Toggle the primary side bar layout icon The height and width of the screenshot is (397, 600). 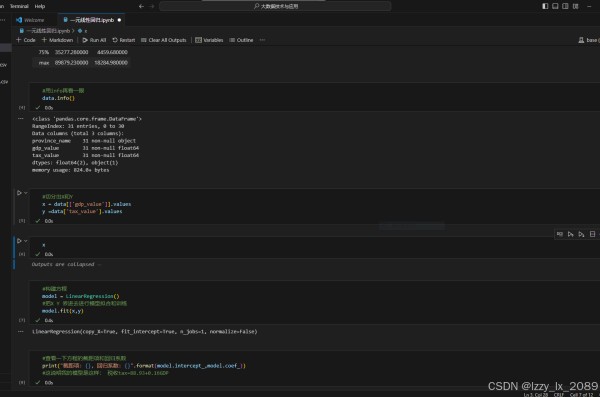[x=545, y=6]
